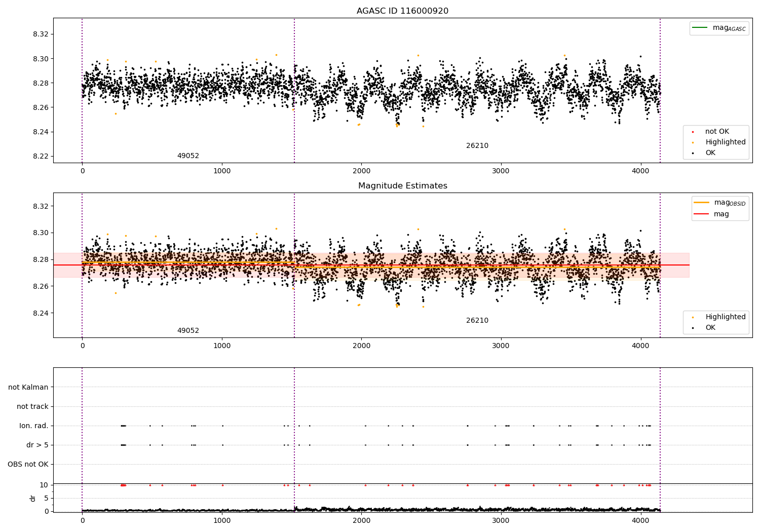Viewport: 760px width, 532px height.
Task: Click x-tick '4000' under Magnitude Estimates plot
Action: tap(640, 346)
